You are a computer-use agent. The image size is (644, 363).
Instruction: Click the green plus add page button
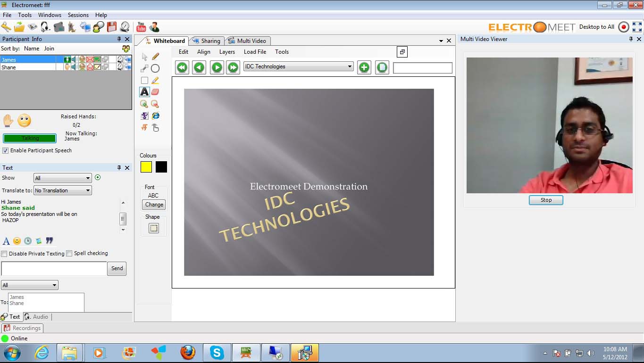(364, 67)
